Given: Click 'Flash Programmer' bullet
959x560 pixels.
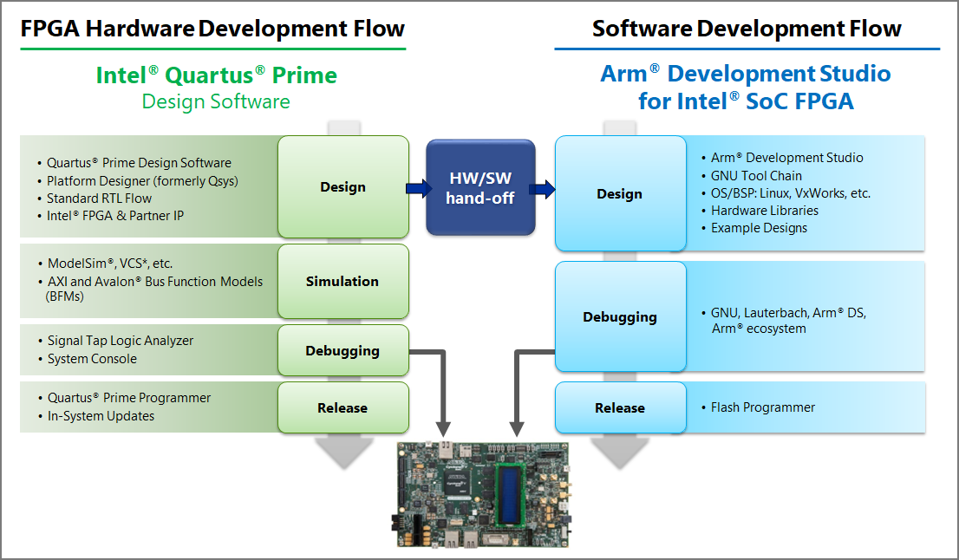Looking at the screenshot, I should 763,407.
